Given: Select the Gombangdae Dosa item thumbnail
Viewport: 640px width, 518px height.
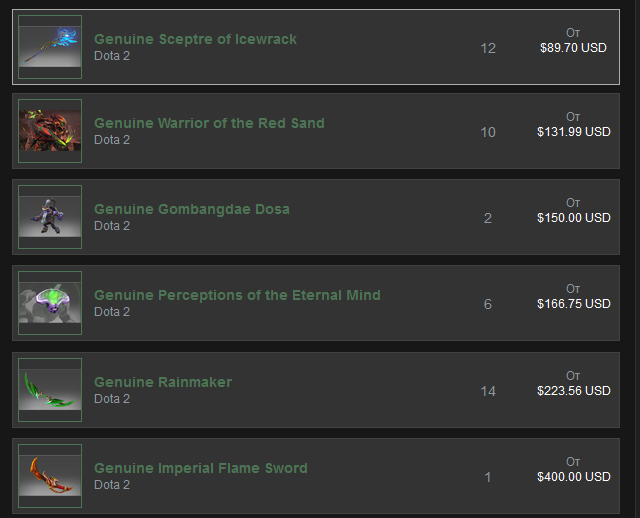Looking at the screenshot, I should 50,217.
